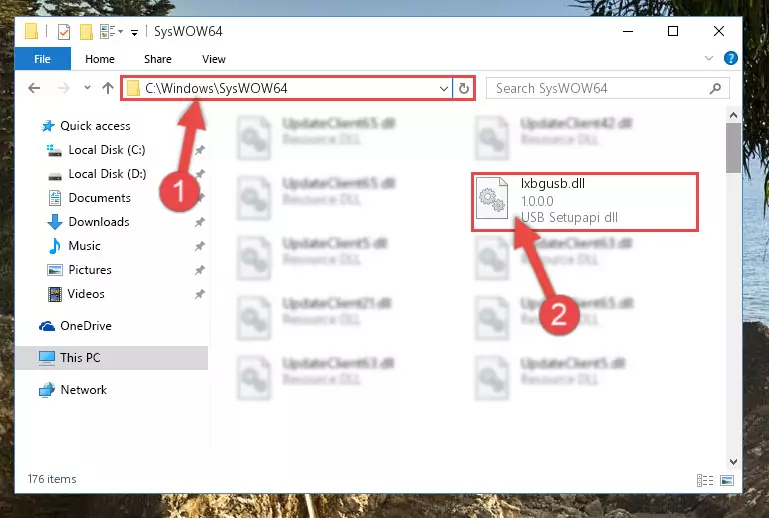
Task: Click the pin icon next to Pictures
Action: click(x=200, y=270)
